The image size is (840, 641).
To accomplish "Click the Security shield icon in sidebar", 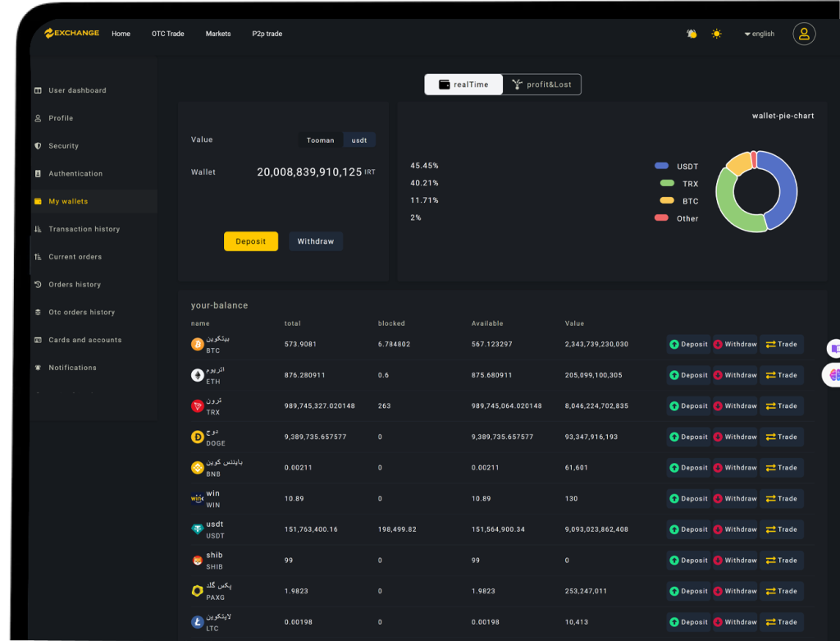I will [x=38, y=146].
